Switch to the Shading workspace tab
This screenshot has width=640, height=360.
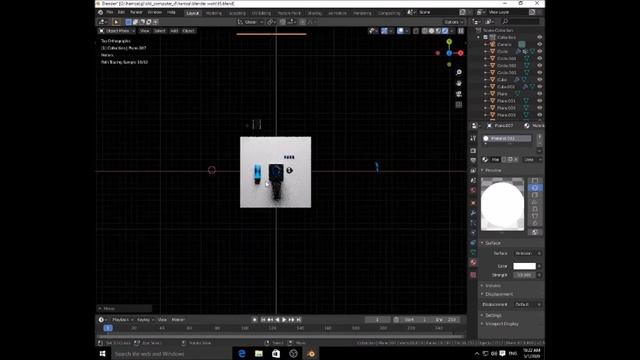coord(314,13)
